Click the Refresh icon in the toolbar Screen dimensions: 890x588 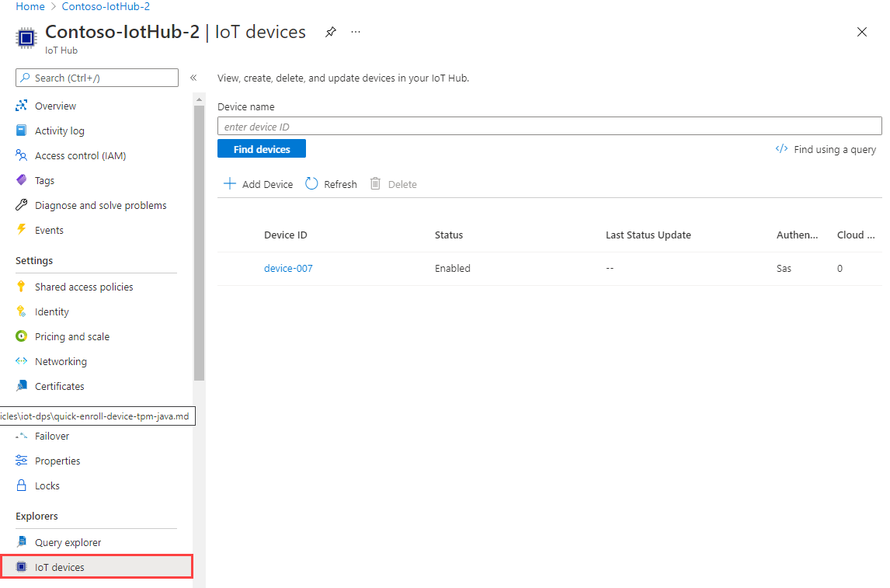(x=311, y=184)
